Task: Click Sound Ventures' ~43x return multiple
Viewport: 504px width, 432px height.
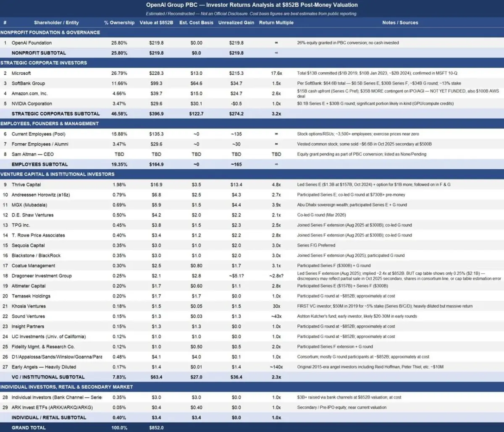Action: coord(276,316)
